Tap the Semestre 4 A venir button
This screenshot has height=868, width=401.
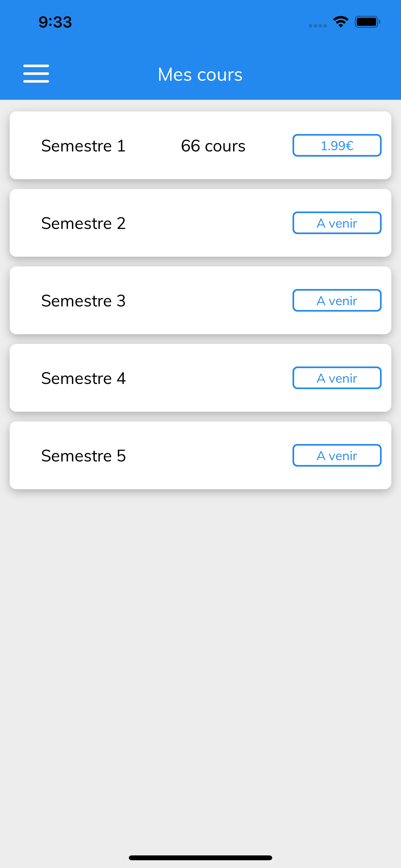[x=337, y=378]
